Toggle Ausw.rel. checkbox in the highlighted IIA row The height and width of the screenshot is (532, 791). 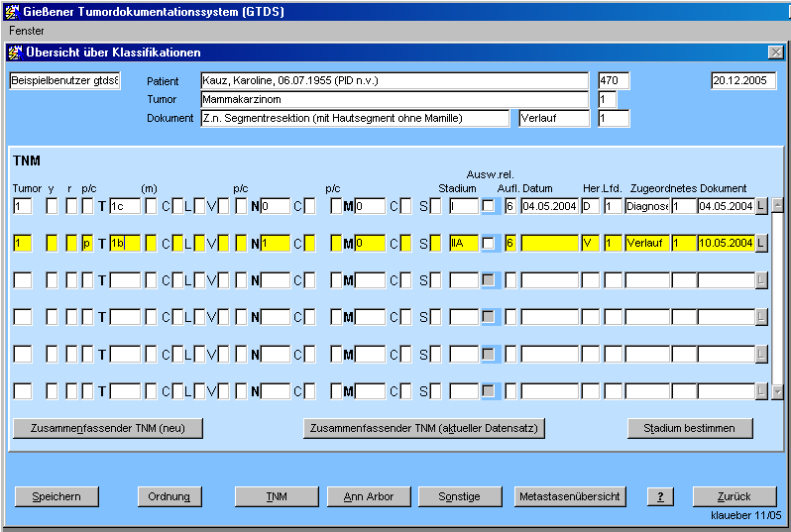(x=488, y=244)
